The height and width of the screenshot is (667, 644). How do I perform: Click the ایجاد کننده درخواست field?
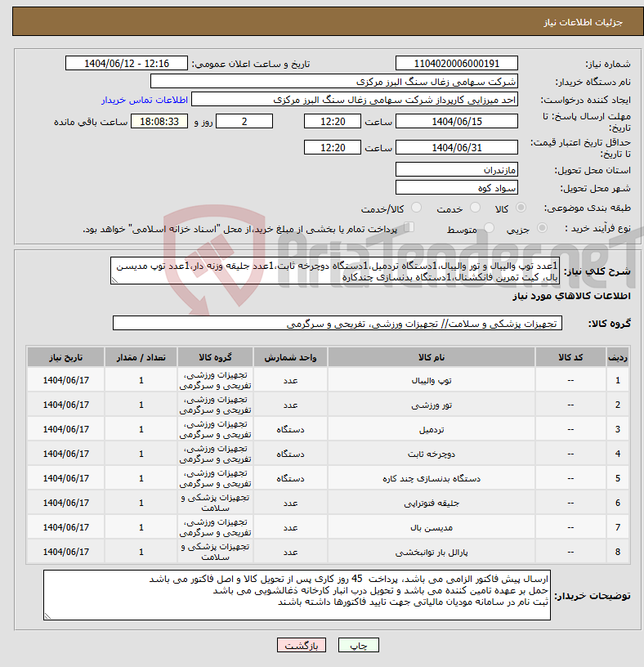point(355,100)
